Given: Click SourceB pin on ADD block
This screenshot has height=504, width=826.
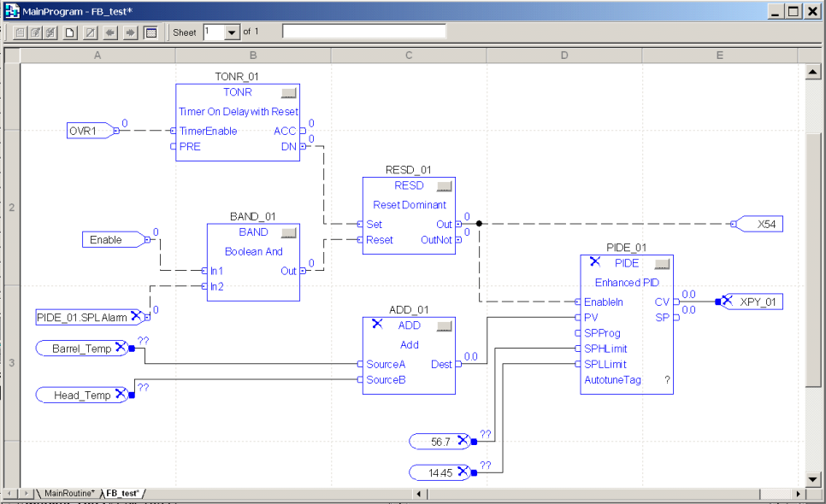Looking at the screenshot, I should pos(360,379).
